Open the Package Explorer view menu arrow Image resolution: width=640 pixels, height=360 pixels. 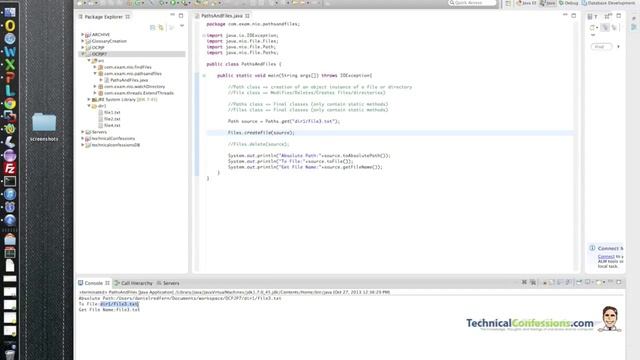[x=182, y=26]
